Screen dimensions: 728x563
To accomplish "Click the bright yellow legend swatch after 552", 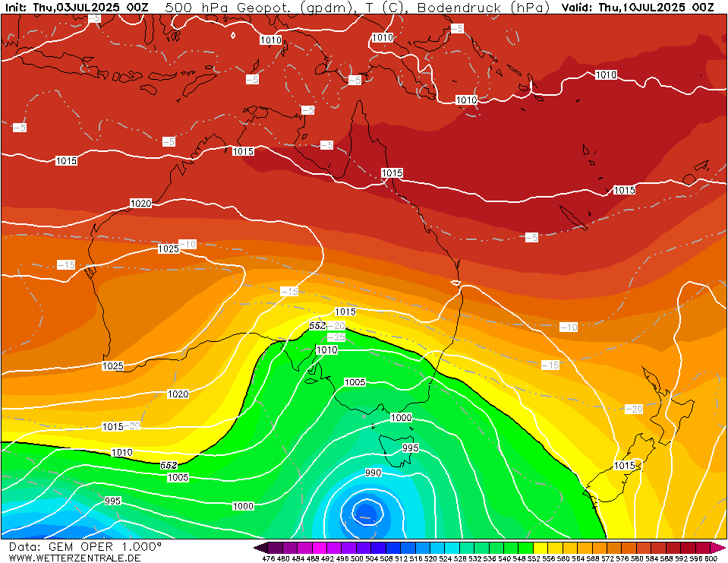I will (540, 547).
